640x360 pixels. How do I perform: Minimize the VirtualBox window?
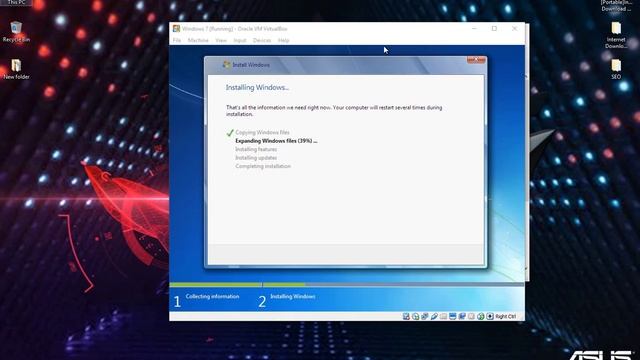tap(474, 29)
